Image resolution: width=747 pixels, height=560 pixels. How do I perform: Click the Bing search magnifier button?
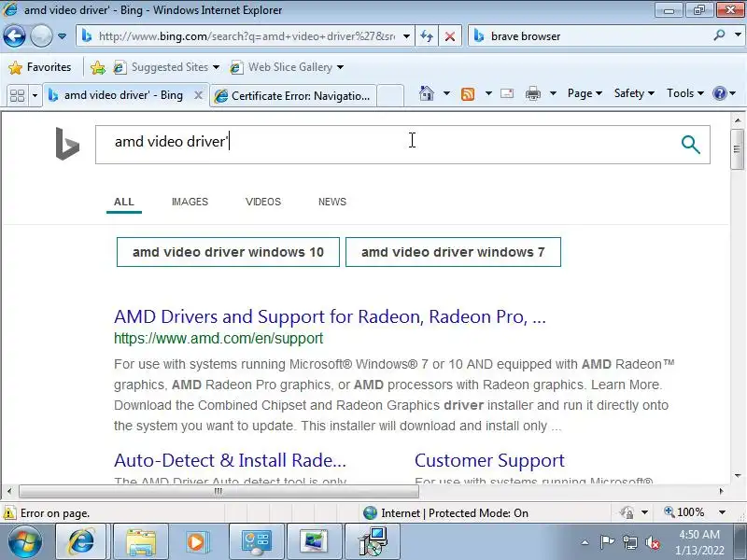pos(690,145)
